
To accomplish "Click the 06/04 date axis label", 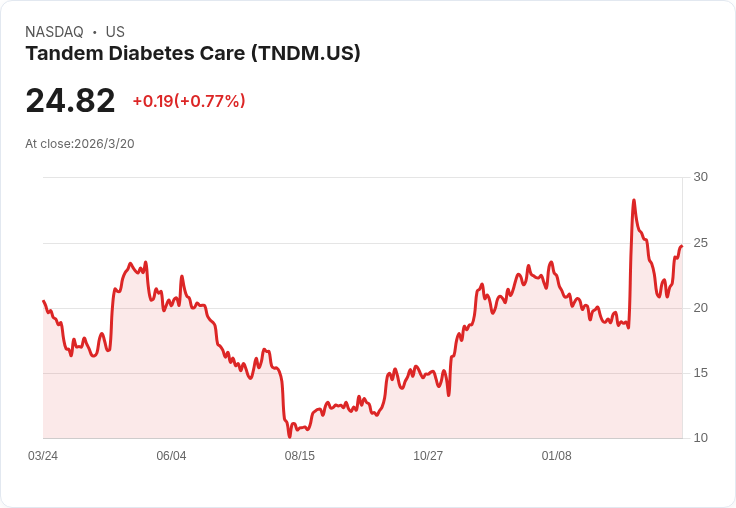I will (x=171, y=456).
